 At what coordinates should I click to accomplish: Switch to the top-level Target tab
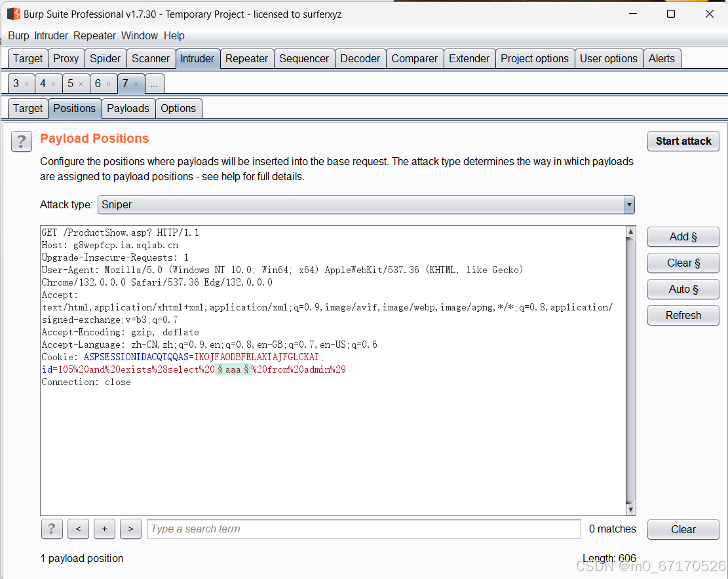pyautogui.click(x=28, y=58)
